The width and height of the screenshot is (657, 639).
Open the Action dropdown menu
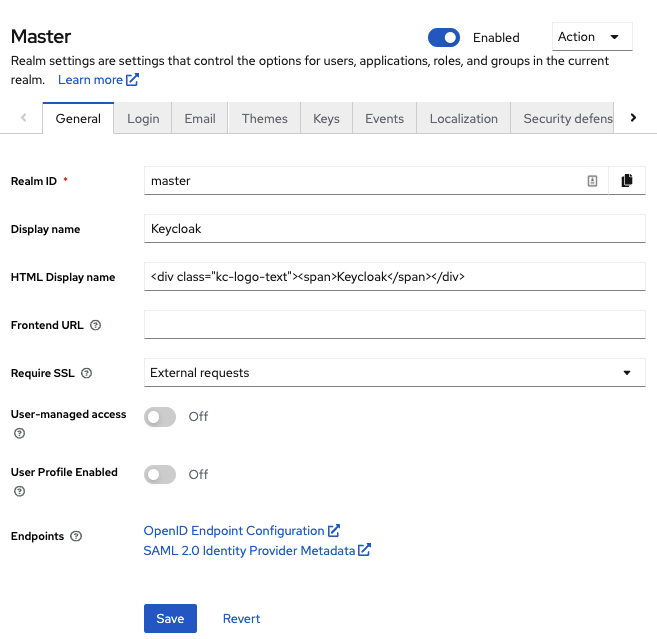(x=591, y=37)
